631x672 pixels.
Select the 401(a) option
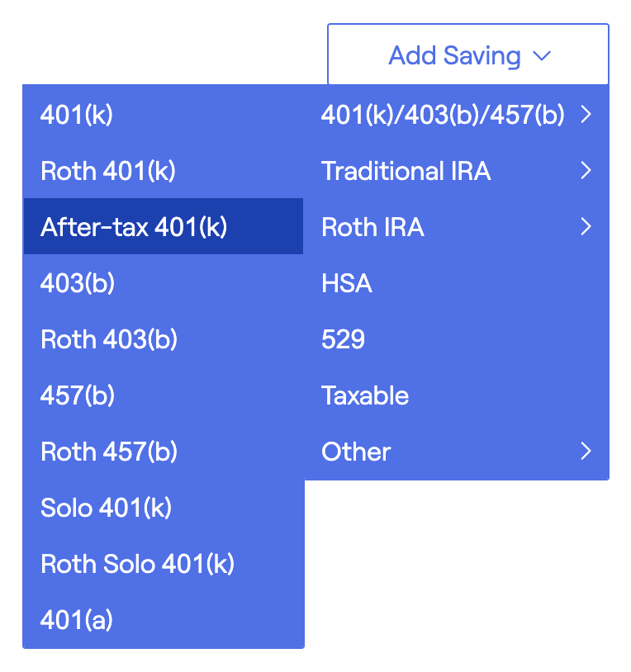pyautogui.click(x=164, y=620)
